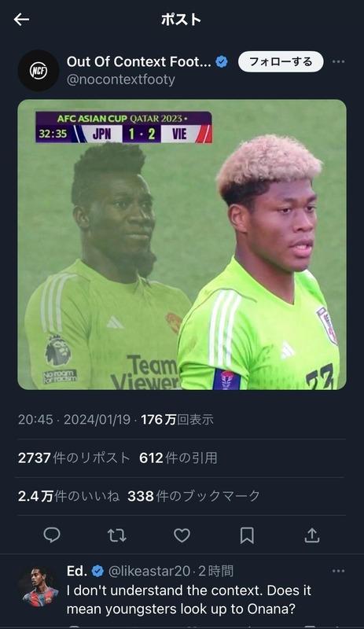
Task: Open the @likeastar20 profile link
Action: [149, 571]
